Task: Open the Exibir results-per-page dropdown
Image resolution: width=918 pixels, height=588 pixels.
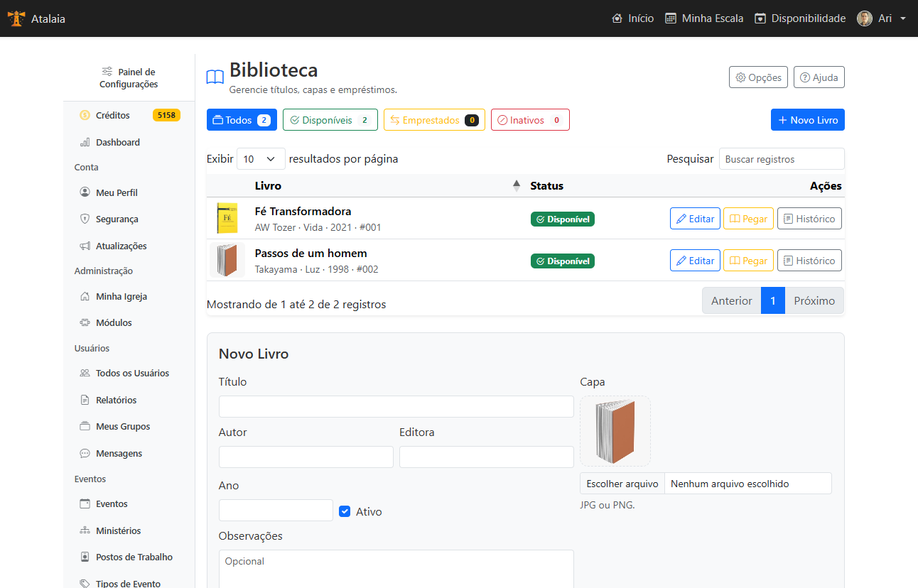Action: [x=261, y=159]
